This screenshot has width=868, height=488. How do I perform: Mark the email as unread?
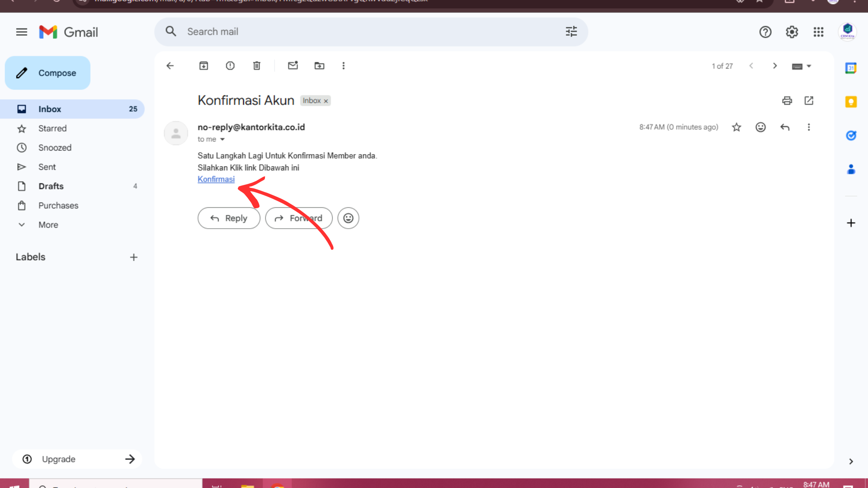(293, 66)
